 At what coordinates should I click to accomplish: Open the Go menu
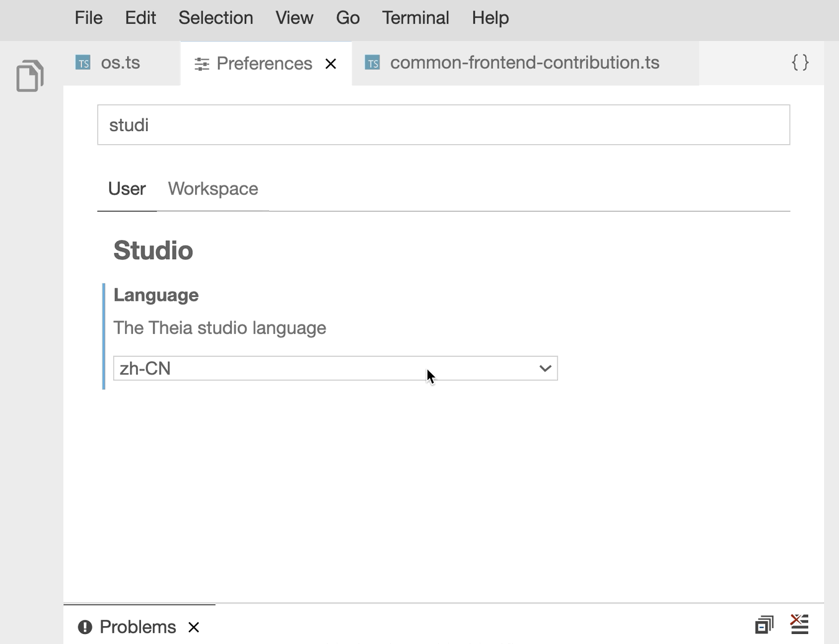coord(347,17)
